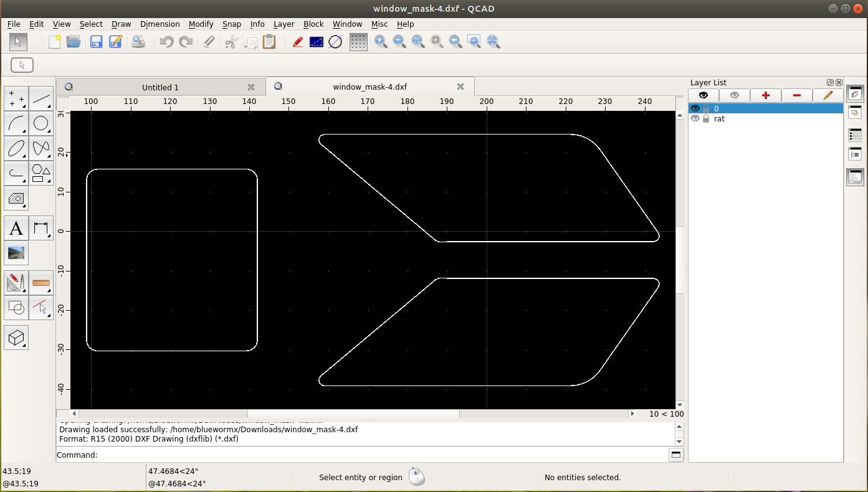
Task: Save the drawing with floppy icon
Action: (96, 42)
